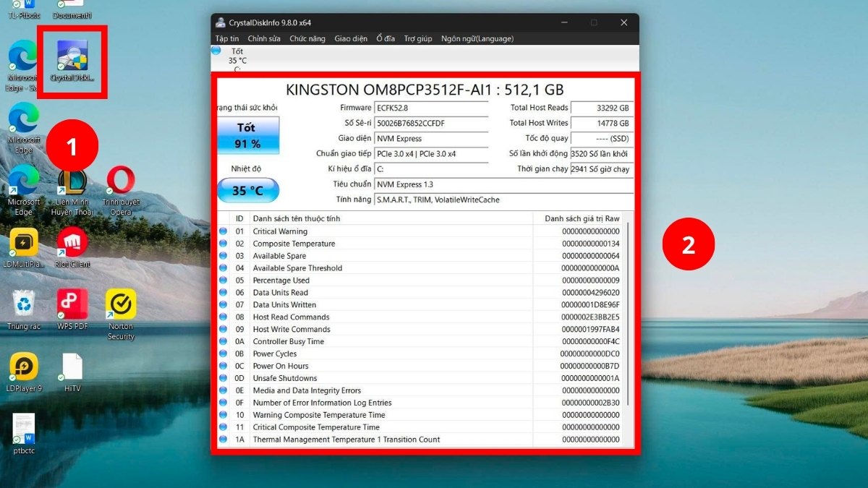Click the status orb for Unsafe Shutdowns

pos(224,378)
